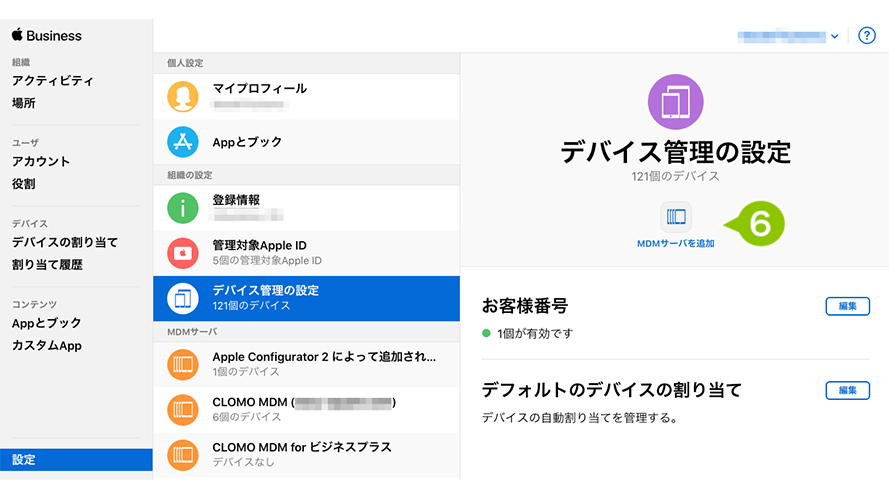Select CLOMO MDM for ビジネスプラス row
Image resolution: width=889 pixels, height=500 pixels.
(306, 455)
